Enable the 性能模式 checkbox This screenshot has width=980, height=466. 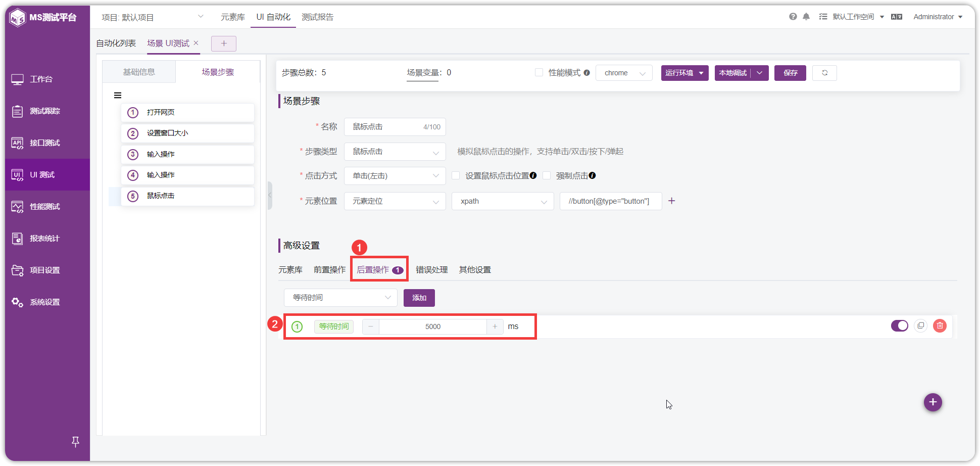(x=539, y=73)
